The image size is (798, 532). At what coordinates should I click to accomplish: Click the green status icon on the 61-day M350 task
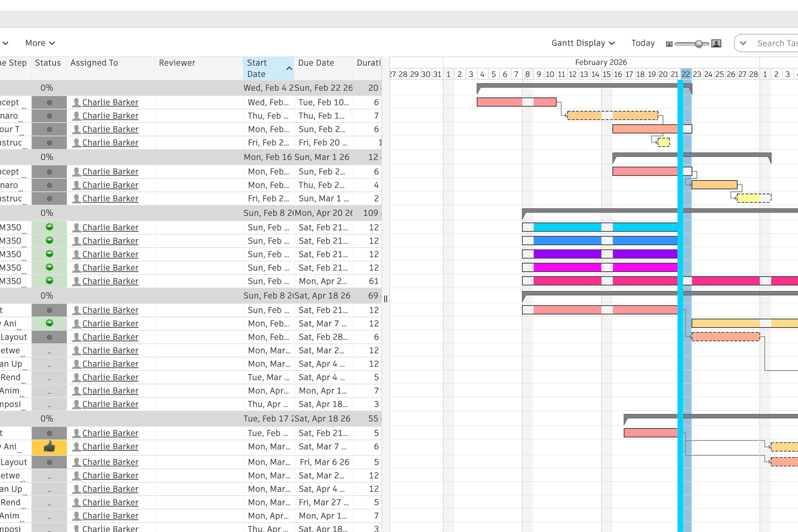pyautogui.click(x=49, y=281)
